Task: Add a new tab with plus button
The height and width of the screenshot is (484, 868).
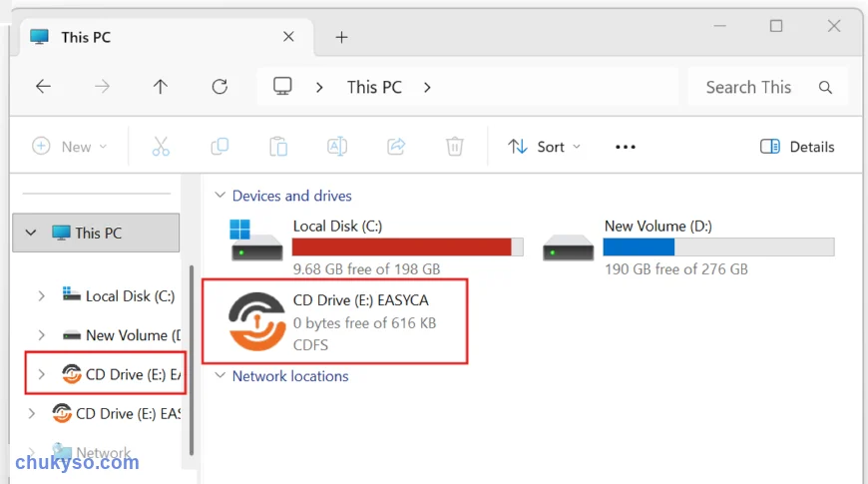Action: tap(341, 37)
